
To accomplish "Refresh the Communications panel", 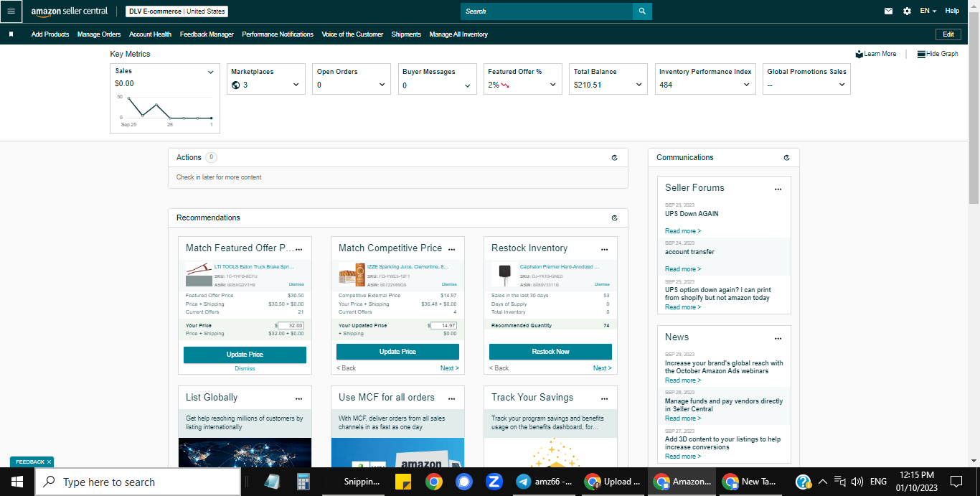I will 786,158.
